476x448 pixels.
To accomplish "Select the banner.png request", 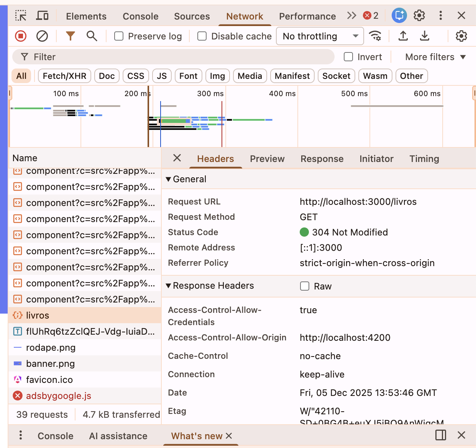I will (x=50, y=363).
